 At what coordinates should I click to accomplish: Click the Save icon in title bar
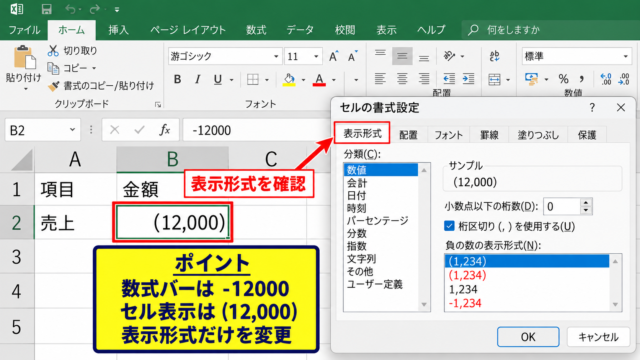(47, 9)
